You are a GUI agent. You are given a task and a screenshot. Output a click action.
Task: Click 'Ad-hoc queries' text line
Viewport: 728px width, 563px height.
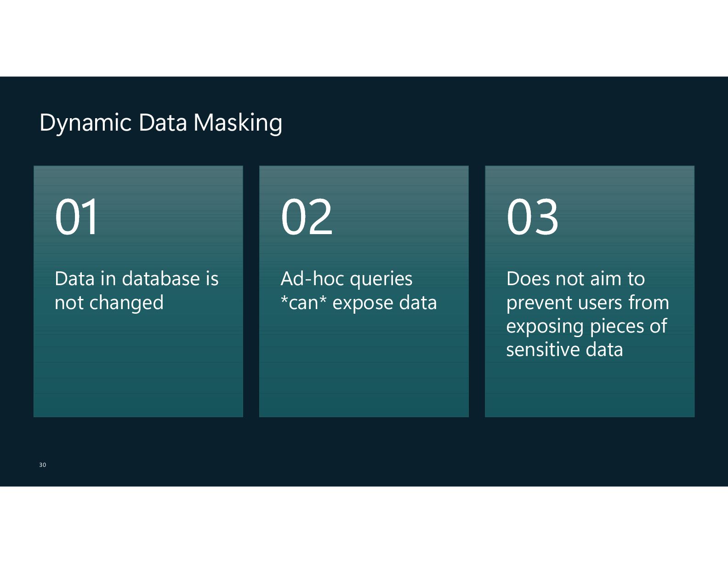tap(347, 279)
